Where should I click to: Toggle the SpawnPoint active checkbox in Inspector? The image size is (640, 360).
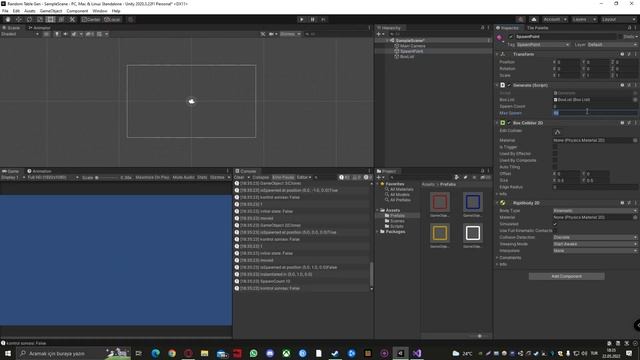tap(511, 36)
